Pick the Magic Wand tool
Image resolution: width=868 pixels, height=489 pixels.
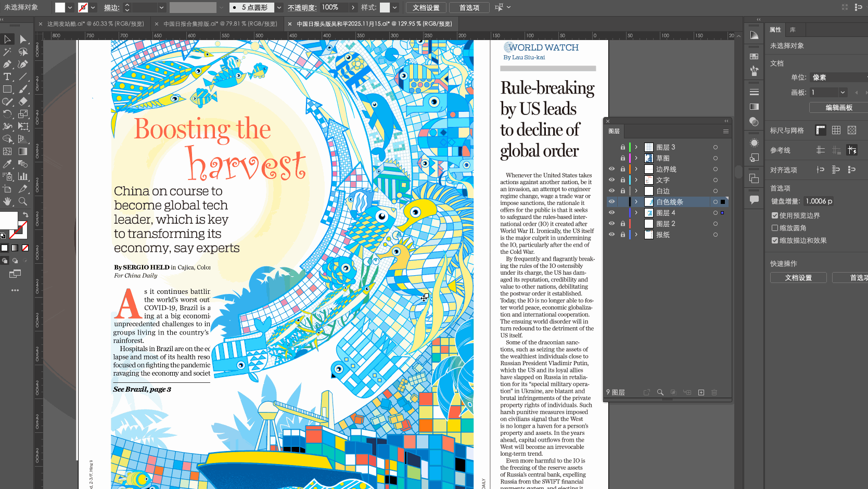tap(7, 52)
